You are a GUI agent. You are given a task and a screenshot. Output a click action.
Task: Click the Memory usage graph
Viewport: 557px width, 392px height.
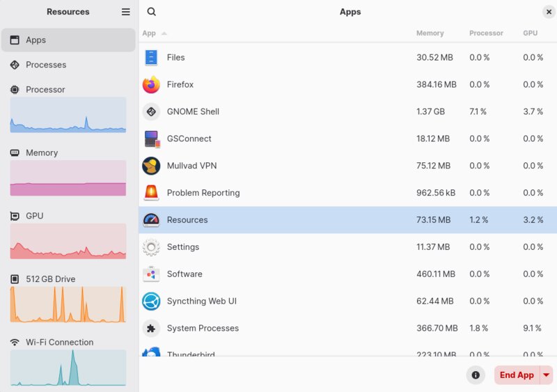(68, 178)
